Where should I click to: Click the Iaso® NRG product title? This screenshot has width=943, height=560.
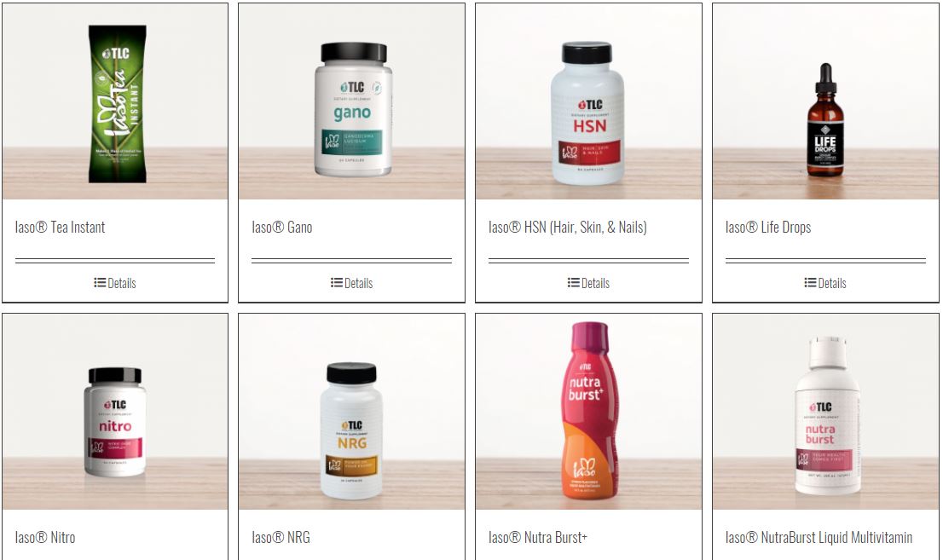pyautogui.click(x=281, y=537)
